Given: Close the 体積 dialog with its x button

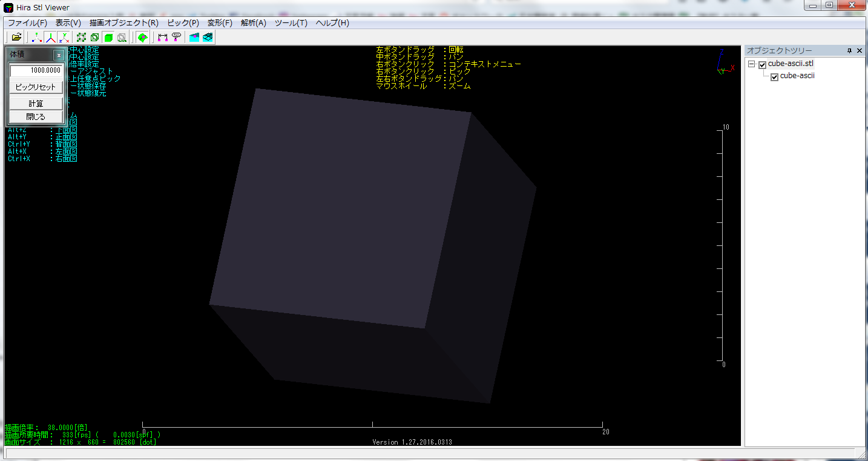Looking at the screenshot, I should [59, 55].
